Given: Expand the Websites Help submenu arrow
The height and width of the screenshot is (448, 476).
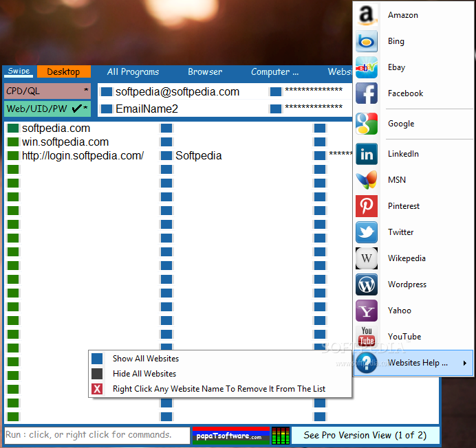Looking at the screenshot, I should 465,363.
